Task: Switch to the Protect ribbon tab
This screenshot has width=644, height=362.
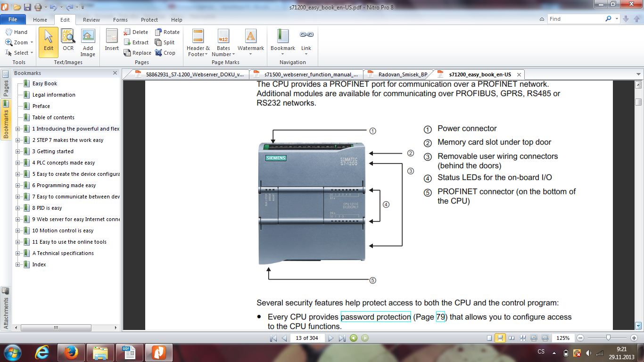Action: [x=149, y=20]
